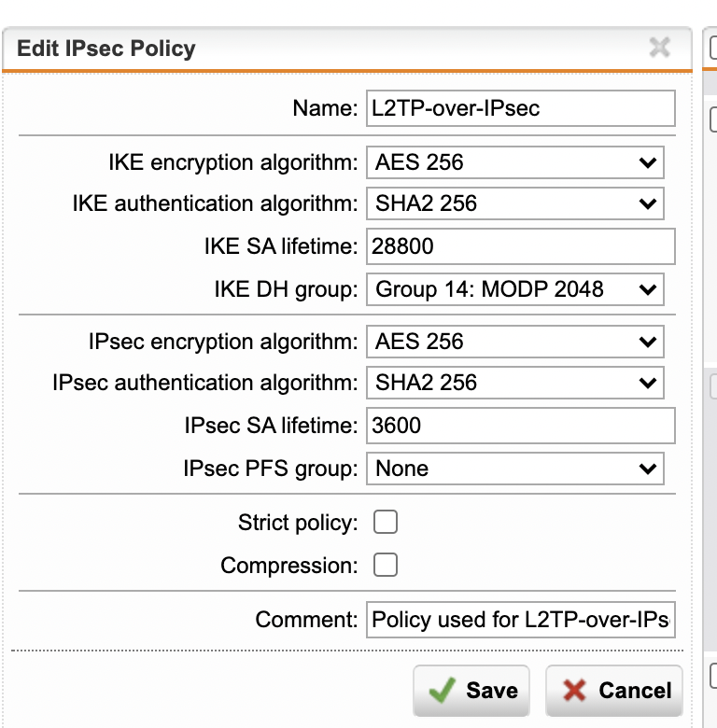Toggle the Compression checkbox

pyautogui.click(x=386, y=565)
